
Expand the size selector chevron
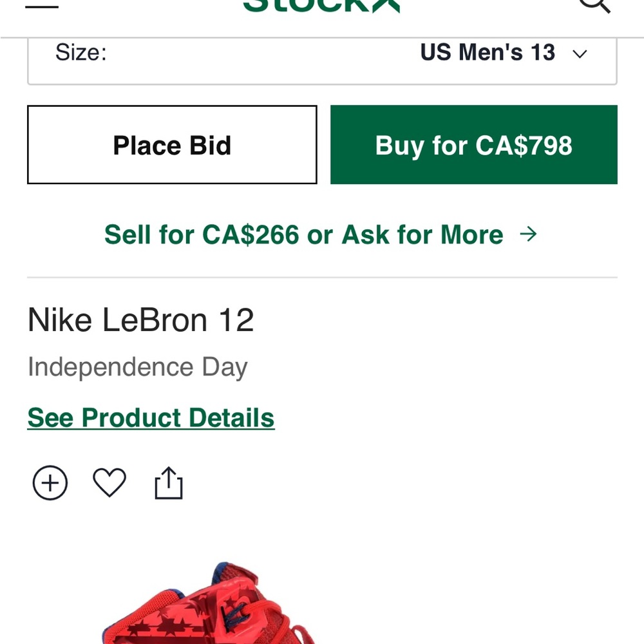click(x=579, y=53)
